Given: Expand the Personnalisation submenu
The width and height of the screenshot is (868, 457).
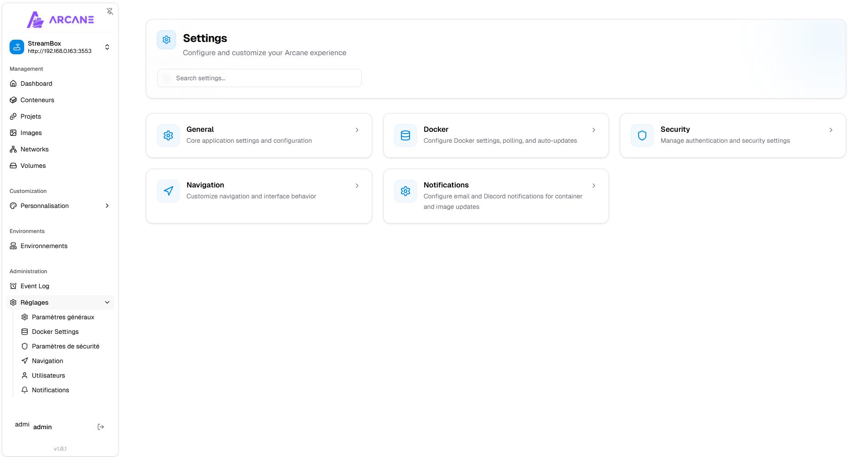Looking at the screenshot, I should click(x=107, y=206).
